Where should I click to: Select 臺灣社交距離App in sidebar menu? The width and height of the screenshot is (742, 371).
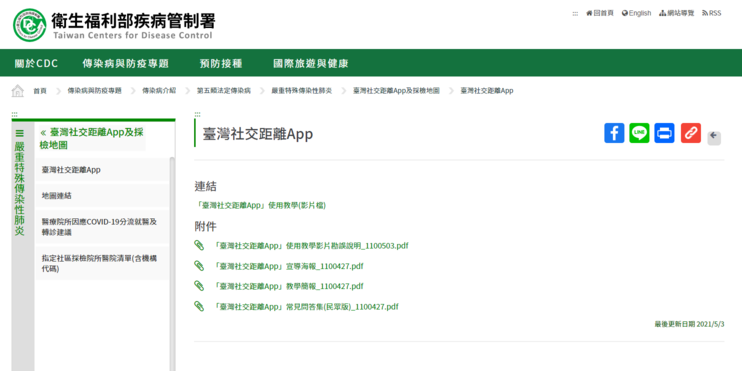pyautogui.click(x=102, y=170)
